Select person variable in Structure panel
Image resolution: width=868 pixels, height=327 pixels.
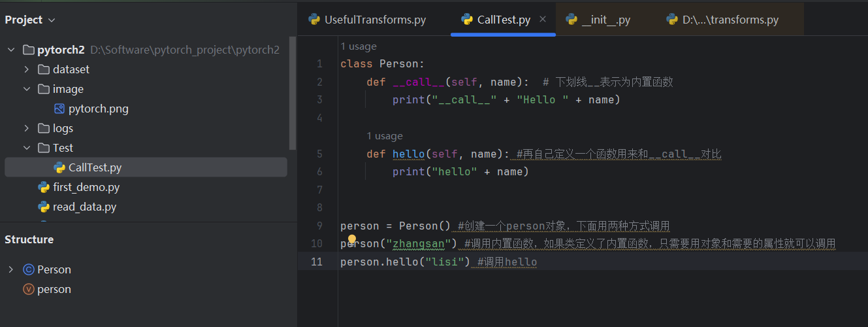tap(54, 289)
